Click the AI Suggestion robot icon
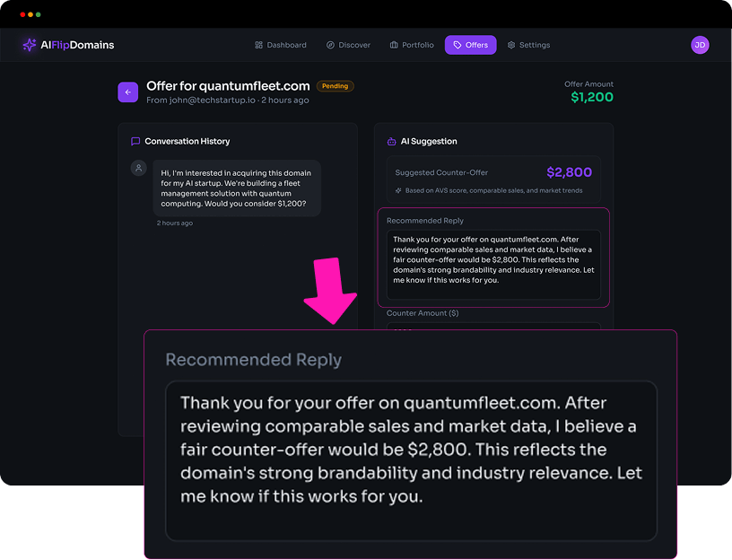The height and width of the screenshot is (560, 732). [391, 142]
